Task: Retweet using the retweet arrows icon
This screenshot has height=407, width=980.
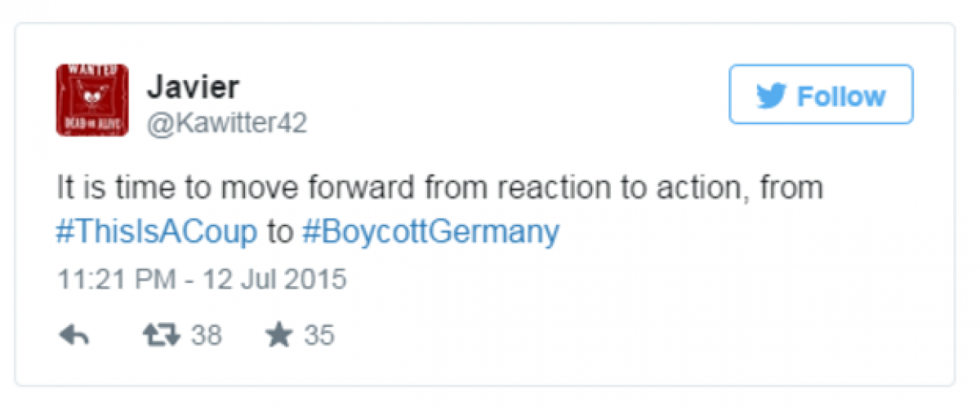Action: pos(160,335)
